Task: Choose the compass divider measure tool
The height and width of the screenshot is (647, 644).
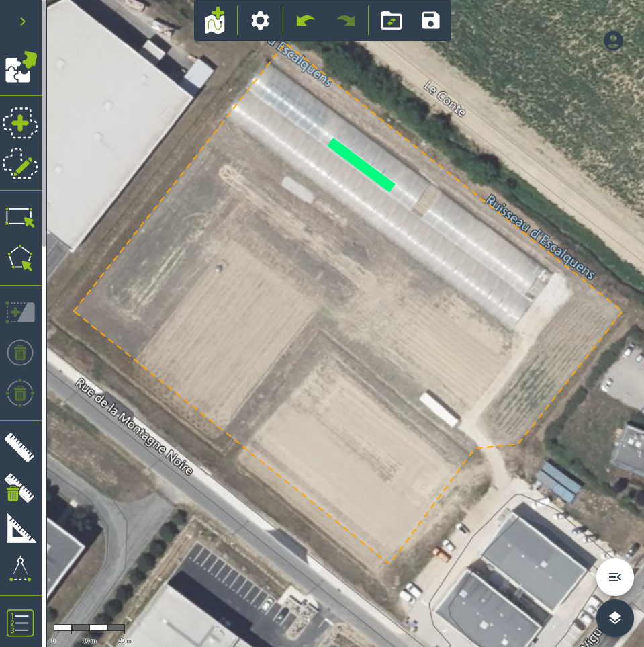Action: pos(20,568)
